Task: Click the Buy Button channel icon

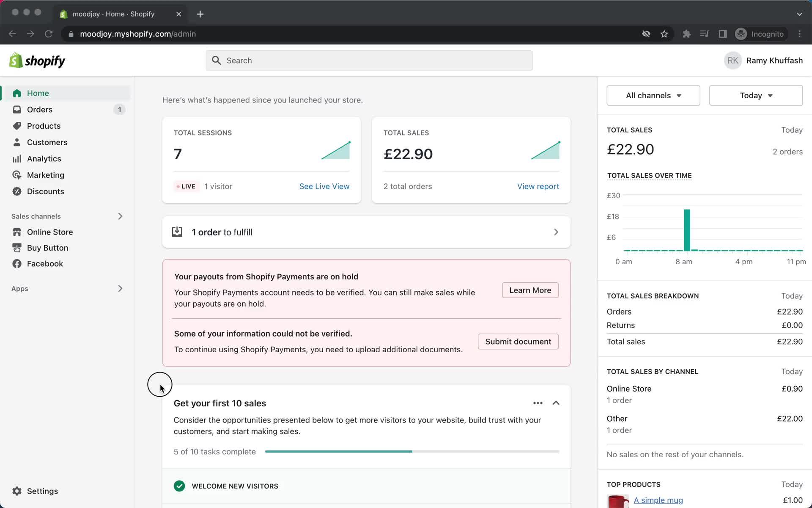Action: pyautogui.click(x=17, y=248)
